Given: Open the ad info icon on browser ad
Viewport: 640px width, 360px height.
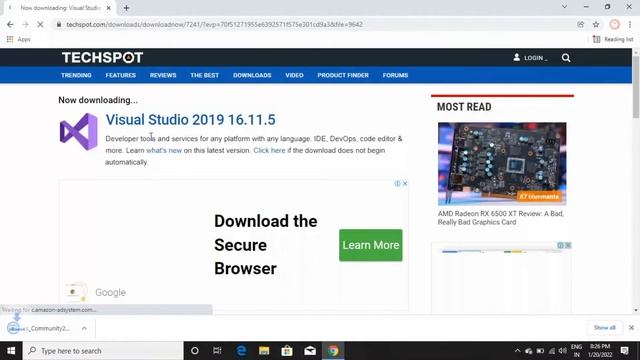Looking at the screenshot, I should point(397,184).
